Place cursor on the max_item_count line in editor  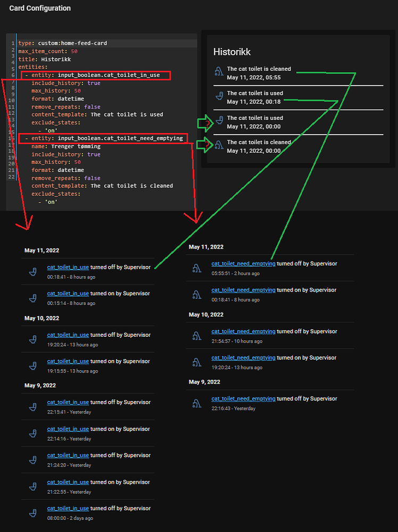[x=48, y=51]
